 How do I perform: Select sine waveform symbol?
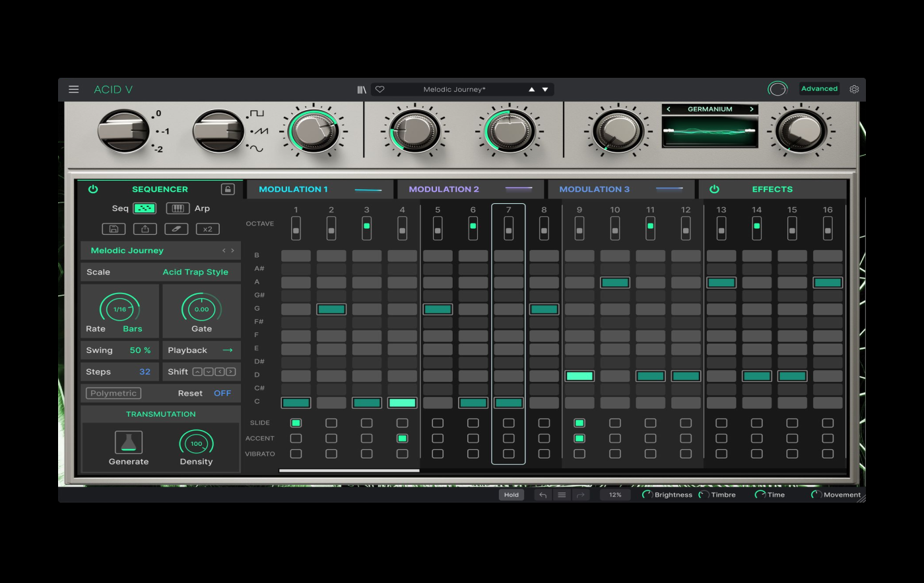coord(256,148)
